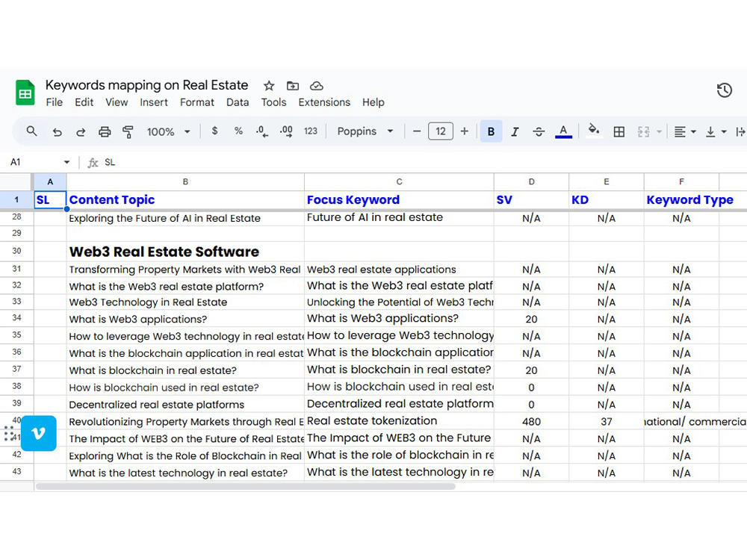Open the fill color picker
Viewport: 747px width, 560px height.
pyautogui.click(x=593, y=131)
